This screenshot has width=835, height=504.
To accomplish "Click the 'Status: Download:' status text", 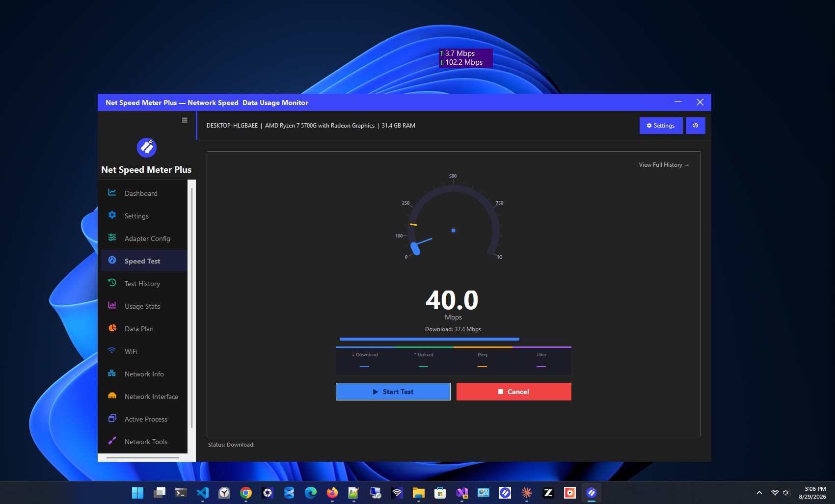I will (x=231, y=445).
